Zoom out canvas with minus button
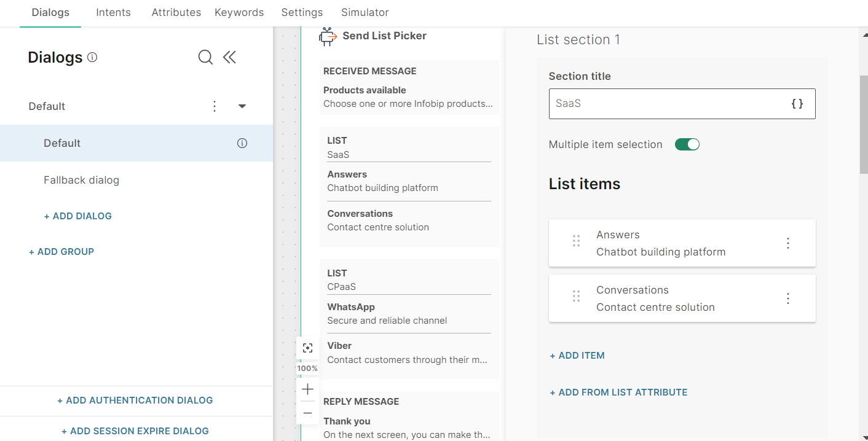This screenshot has height=441, width=868. tap(308, 413)
